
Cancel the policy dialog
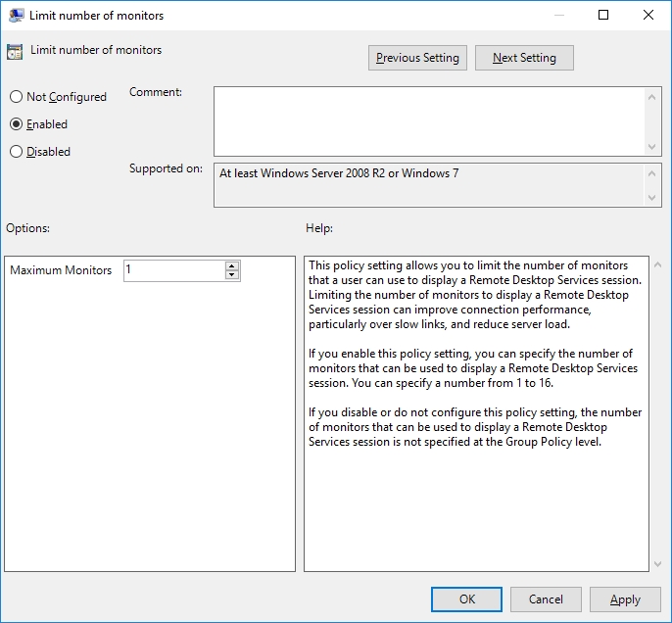click(546, 599)
